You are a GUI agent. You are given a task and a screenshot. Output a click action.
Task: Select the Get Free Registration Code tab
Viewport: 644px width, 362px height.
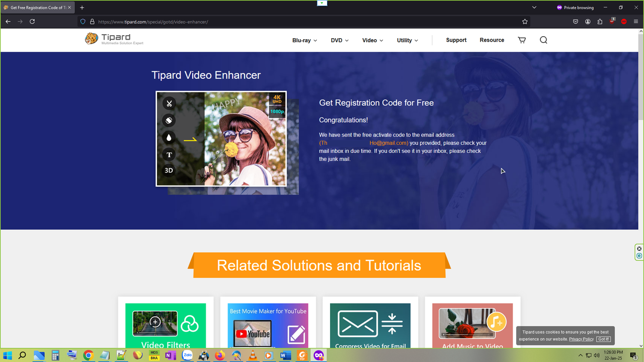click(37, 8)
